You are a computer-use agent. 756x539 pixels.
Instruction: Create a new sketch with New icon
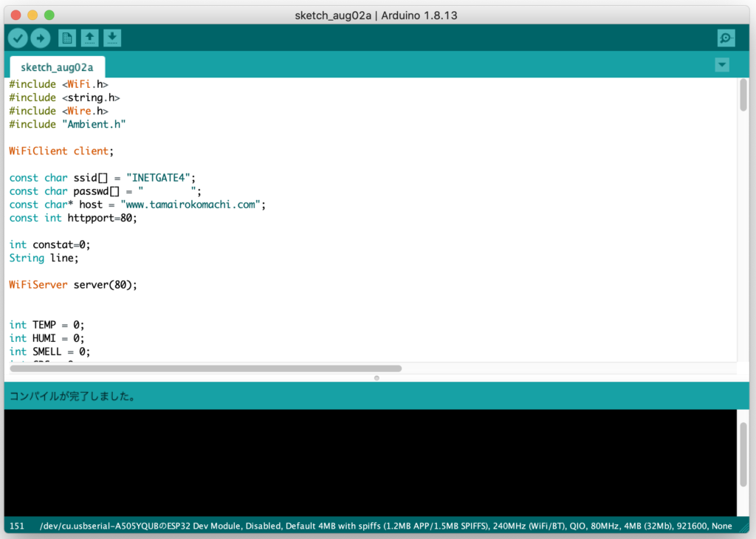(x=67, y=38)
